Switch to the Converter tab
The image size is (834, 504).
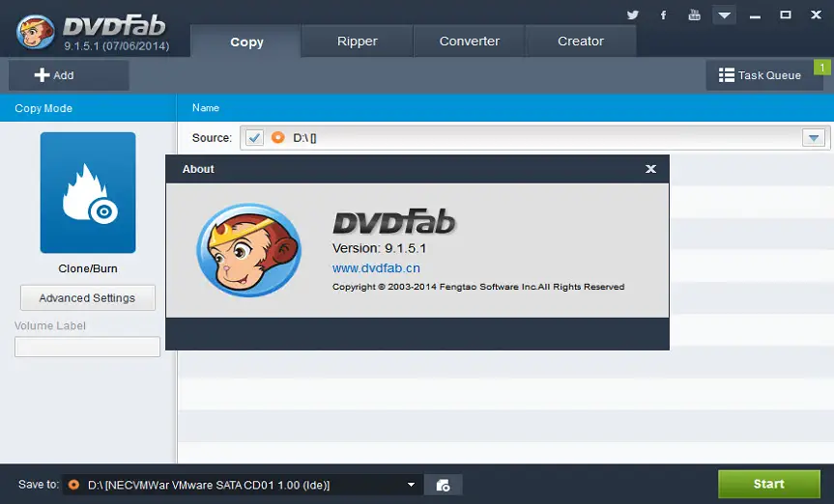(x=469, y=41)
